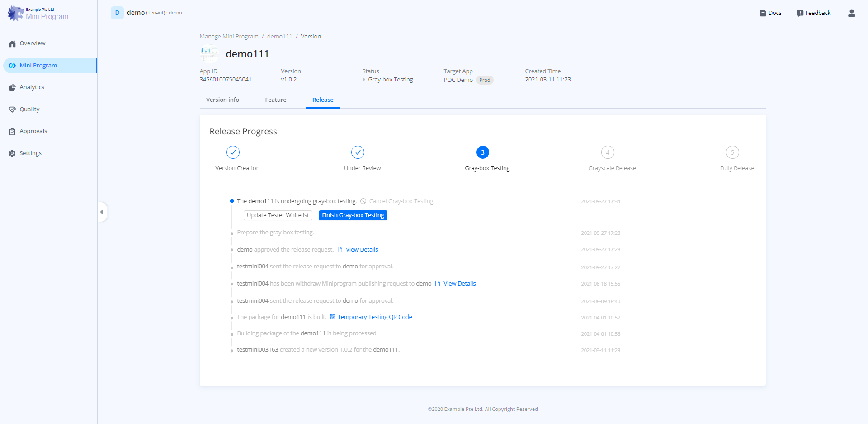Switch to the Version info tab

coord(222,100)
